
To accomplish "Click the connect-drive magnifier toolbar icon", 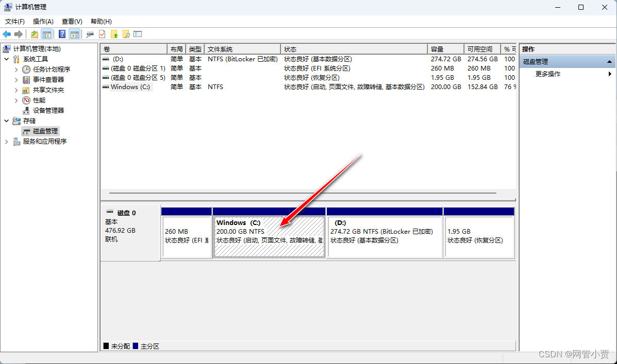I will point(90,34).
